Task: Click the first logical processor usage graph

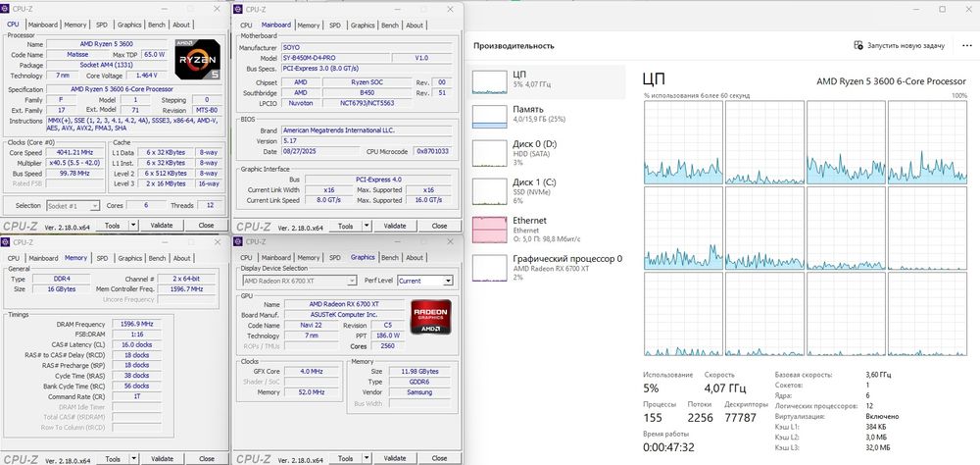Action: (x=683, y=142)
